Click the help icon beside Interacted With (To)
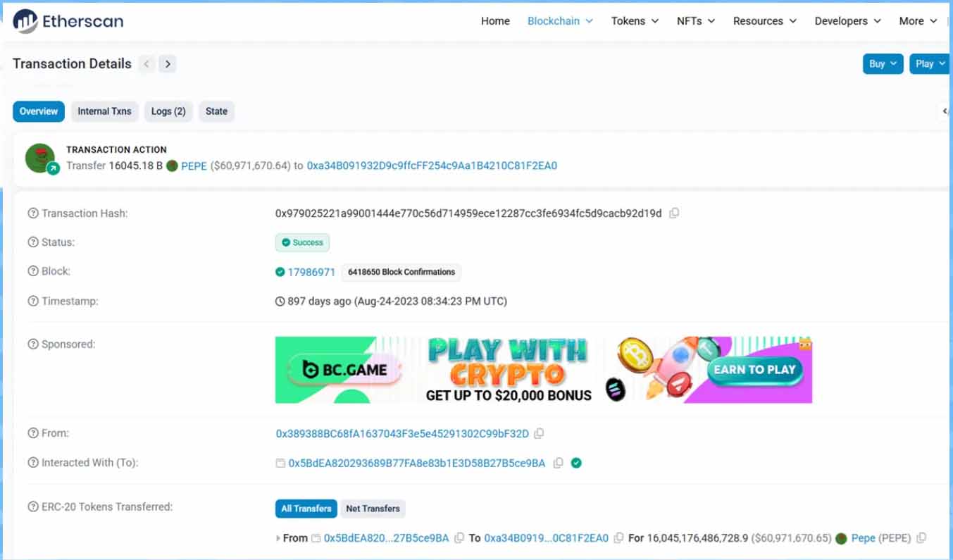 click(x=32, y=463)
